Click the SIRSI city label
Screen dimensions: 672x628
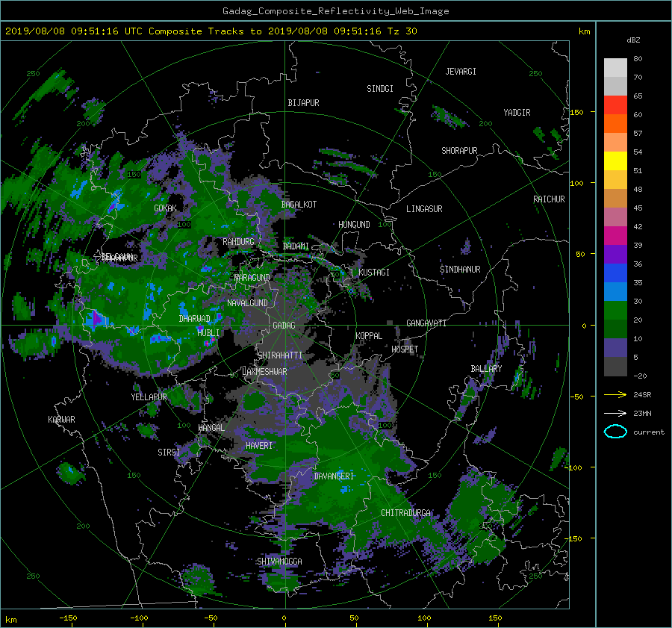click(x=169, y=453)
